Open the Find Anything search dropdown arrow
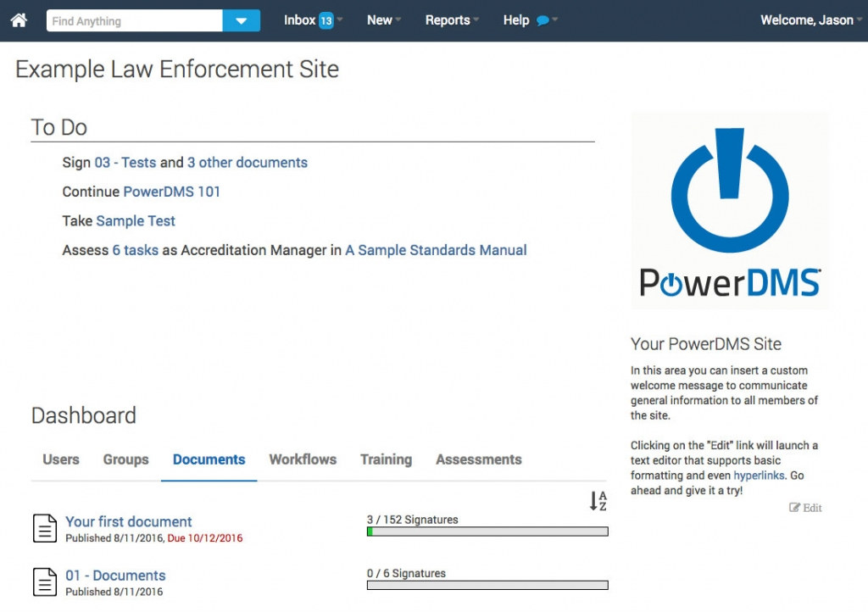Viewport: 868px width, 612px height. pyautogui.click(x=242, y=21)
